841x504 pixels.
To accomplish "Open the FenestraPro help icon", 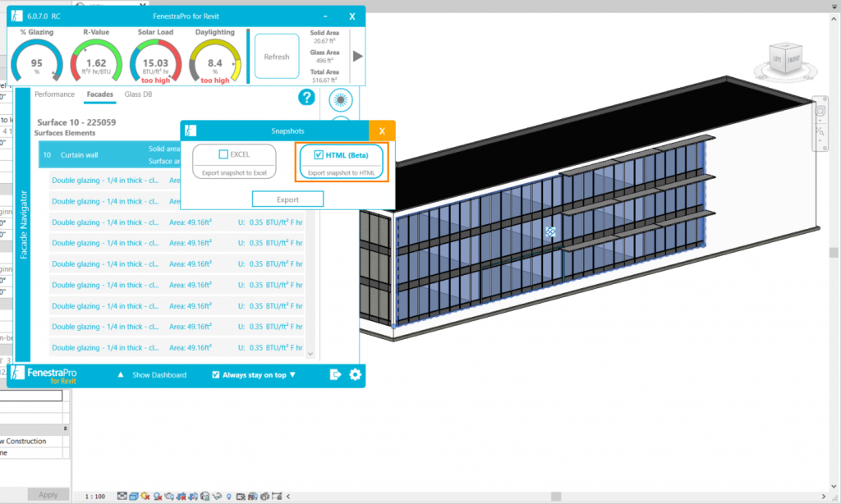I will pos(306,98).
